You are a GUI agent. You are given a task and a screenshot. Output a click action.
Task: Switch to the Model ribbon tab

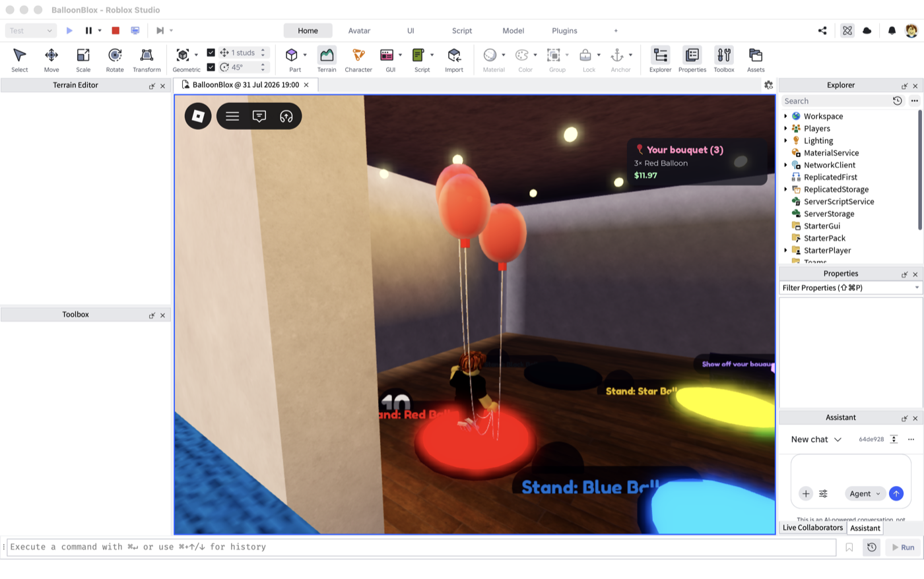pos(513,30)
